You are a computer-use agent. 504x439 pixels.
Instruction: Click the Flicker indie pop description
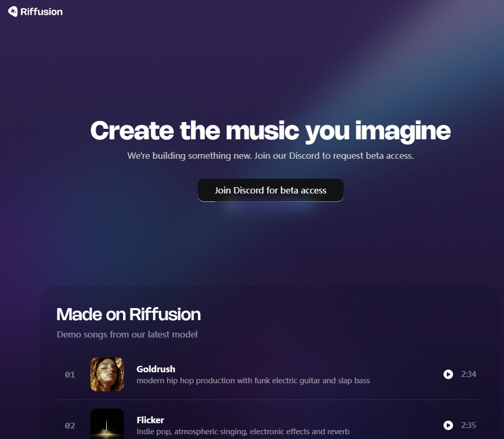(x=243, y=432)
